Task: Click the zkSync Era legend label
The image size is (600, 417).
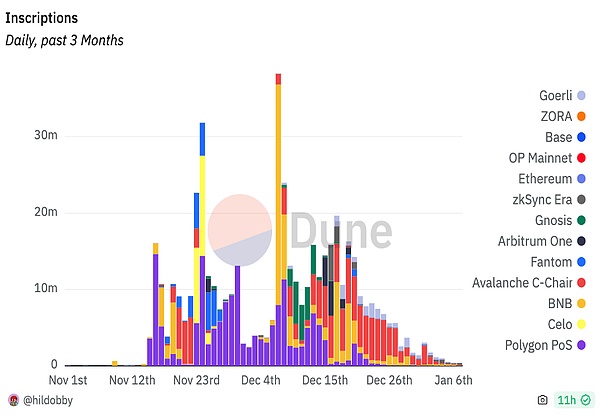Action: [x=541, y=199]
